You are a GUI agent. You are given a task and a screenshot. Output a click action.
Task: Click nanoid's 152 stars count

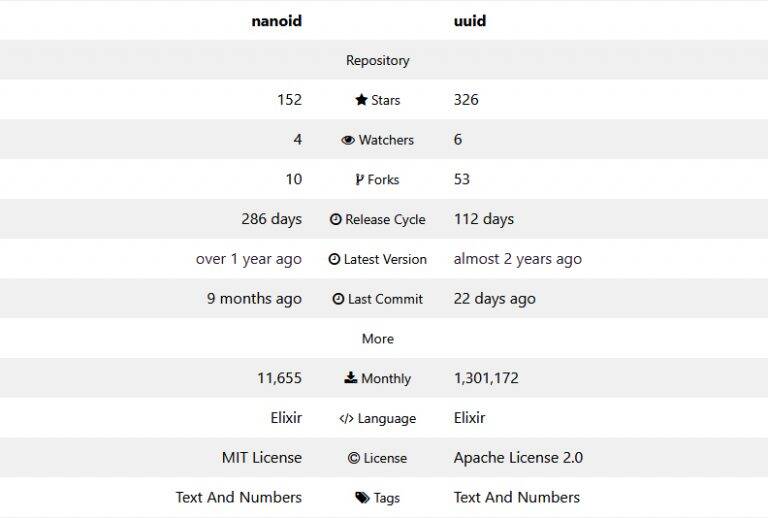pyautogui.click(x=289, y=100)
